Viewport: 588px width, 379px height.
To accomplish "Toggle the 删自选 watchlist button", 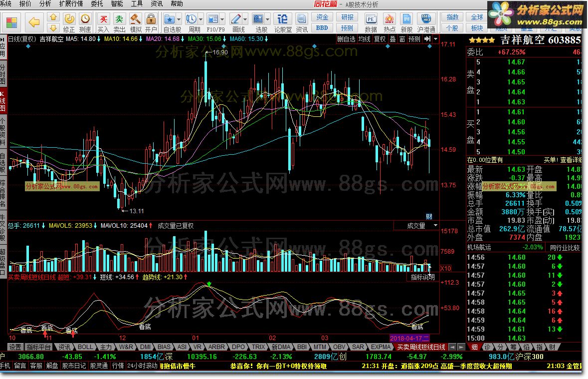I will coord(346,39).
